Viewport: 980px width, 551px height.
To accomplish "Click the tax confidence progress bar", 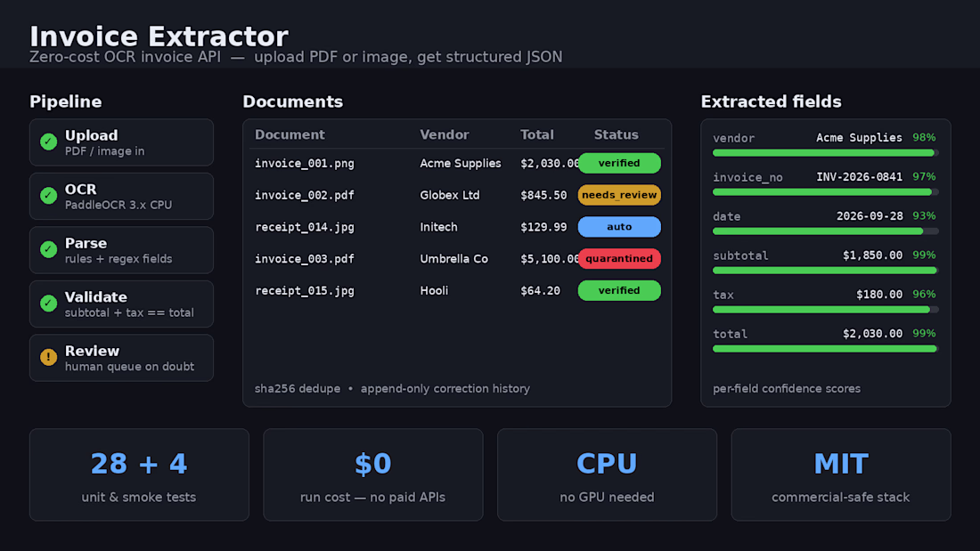I will tap(826, 310).
